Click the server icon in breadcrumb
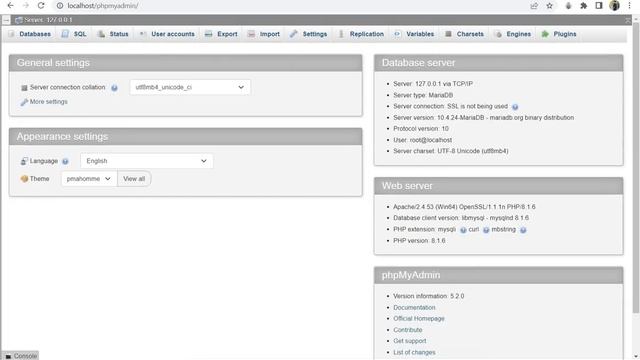The height and width of the screenshot is (360, 640). coord(19,20)
